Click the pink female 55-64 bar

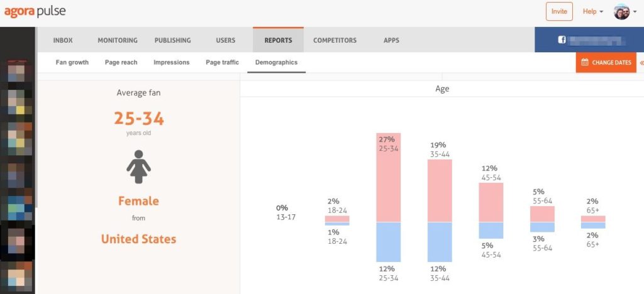[542, 214]
